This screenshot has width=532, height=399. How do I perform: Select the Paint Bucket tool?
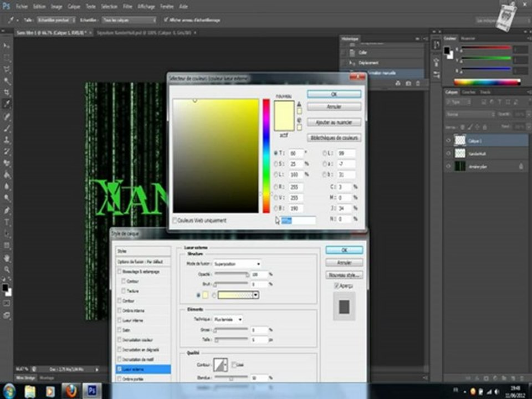(7, 175)
